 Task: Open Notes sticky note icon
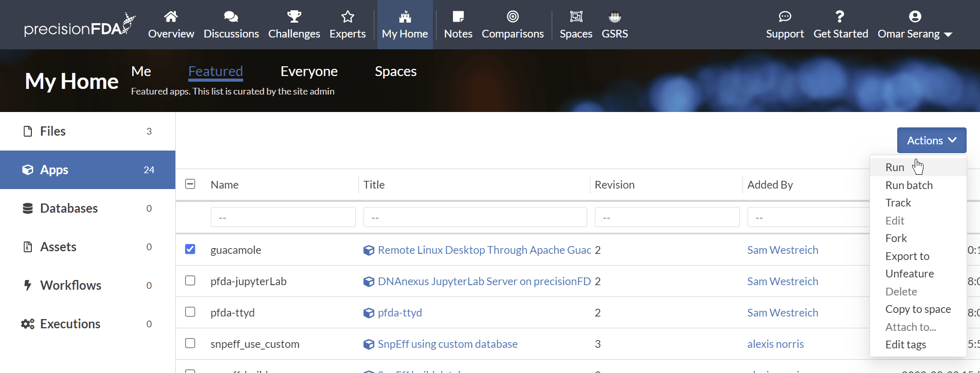458,17
